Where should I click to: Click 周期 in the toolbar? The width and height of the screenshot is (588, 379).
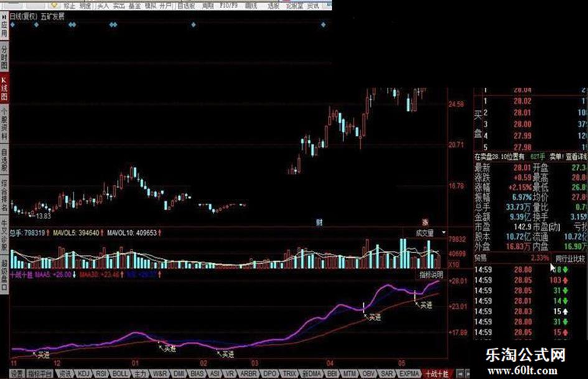click(207, 6)
